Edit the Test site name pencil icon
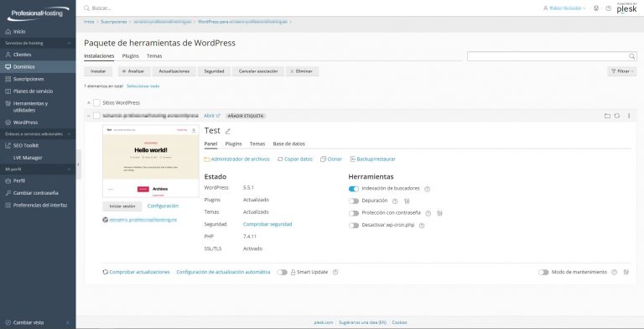 [228, 132]
